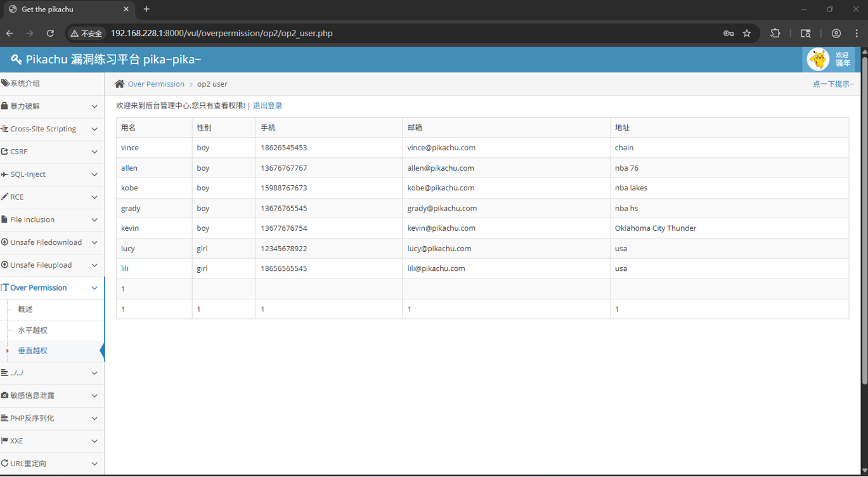Click the 手机 column header
868x477 pixels.
coord(328,127)
